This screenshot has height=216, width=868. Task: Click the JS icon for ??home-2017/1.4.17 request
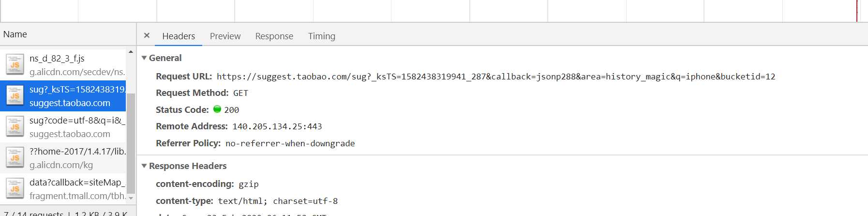pos(15,158)
